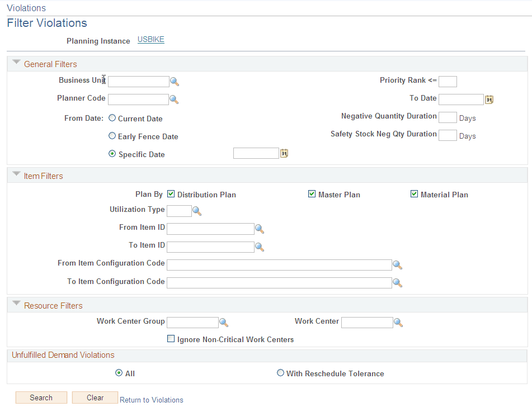The height and width of the screenshot is (407, 532).
Task: Click inside the Priority Rank input field
Action: pyautogui.click(x=448, y=81)
